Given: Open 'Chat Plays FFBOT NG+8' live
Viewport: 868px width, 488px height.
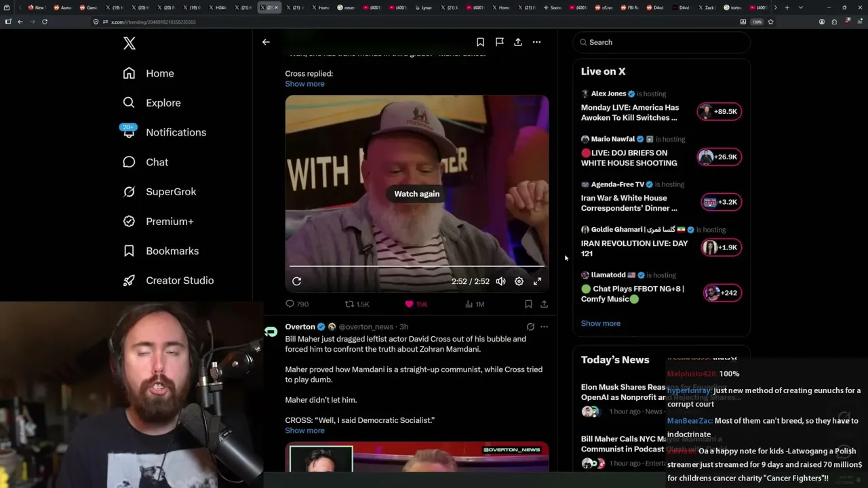Looking at the screenshot, I should 633,294.
